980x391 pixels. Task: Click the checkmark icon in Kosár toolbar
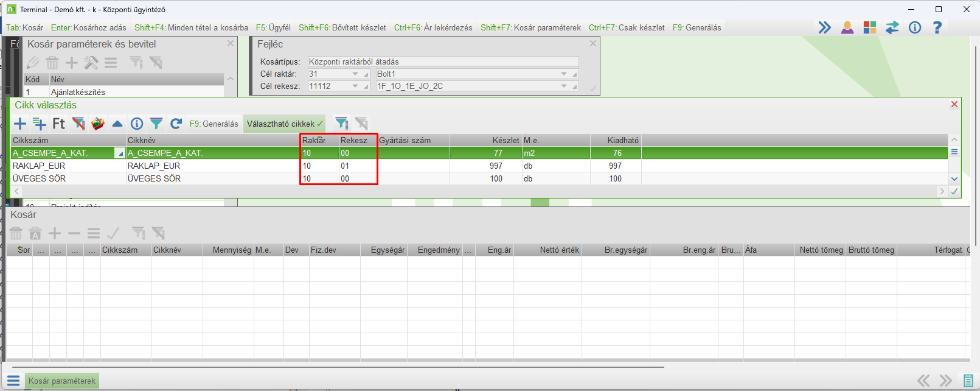coord(113,233)
